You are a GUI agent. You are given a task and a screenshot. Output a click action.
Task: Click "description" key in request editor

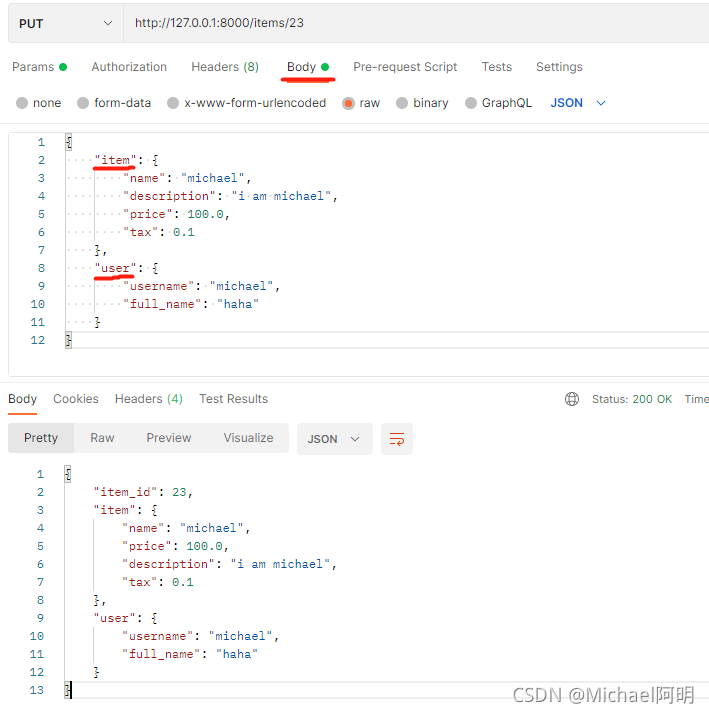pyautogui.click(x=169, y=196)
